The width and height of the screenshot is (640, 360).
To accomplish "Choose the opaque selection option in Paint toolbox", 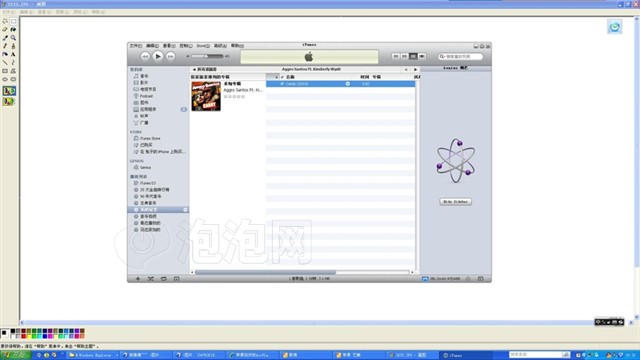I will tap(9, 91).
